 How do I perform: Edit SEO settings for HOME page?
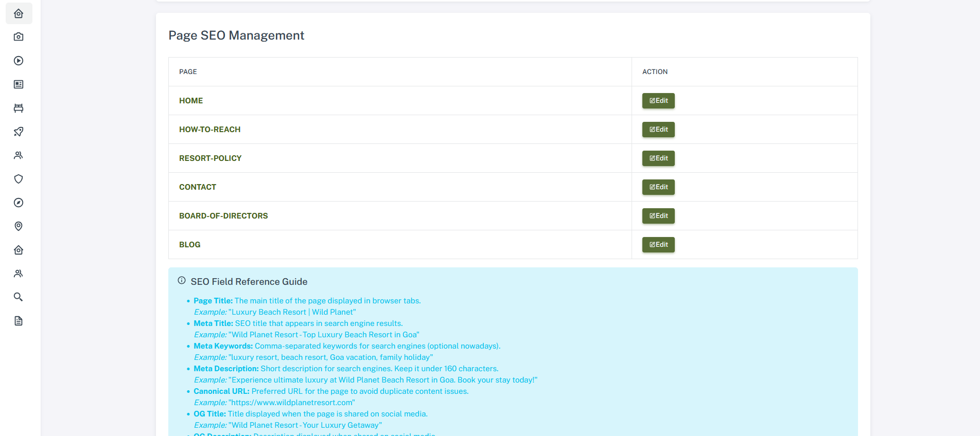[x=658, y=101]
